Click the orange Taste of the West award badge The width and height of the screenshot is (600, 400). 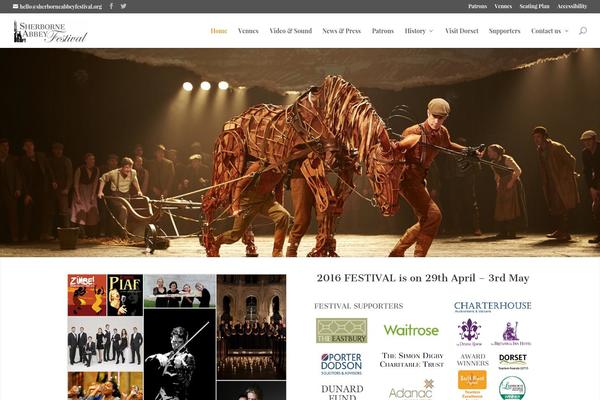pyautogui.click(x=472, y=385)
